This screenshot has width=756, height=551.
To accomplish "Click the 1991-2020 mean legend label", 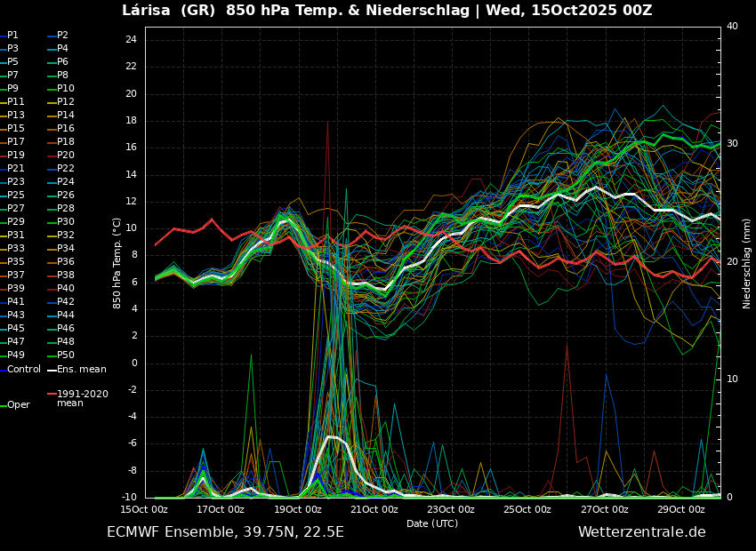I will coord(82,398).
